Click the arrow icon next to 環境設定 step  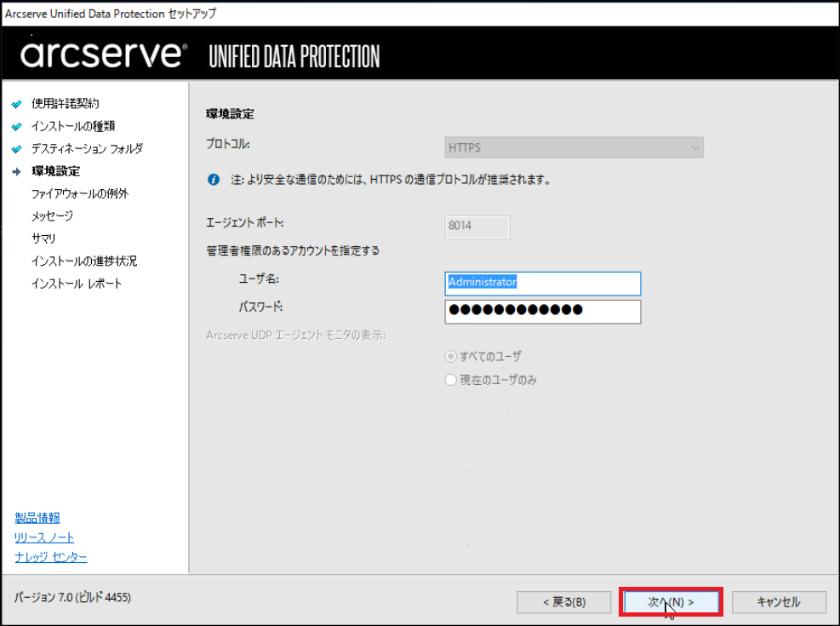(17, 171)
